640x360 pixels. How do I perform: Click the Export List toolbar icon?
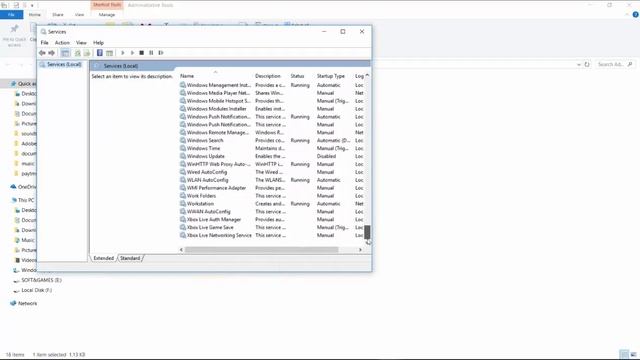[87, 53]
